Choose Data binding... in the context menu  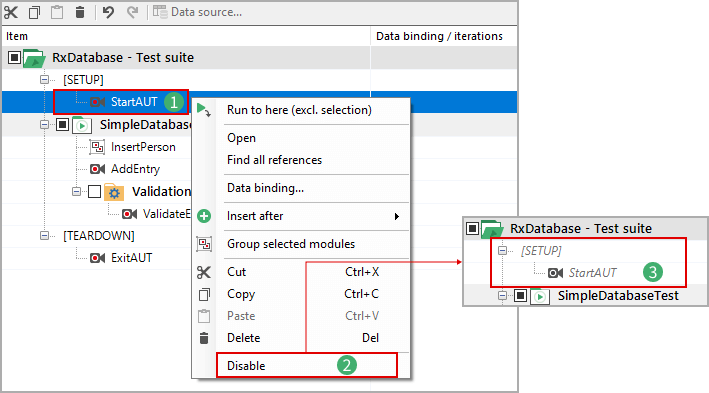point(265,188)
